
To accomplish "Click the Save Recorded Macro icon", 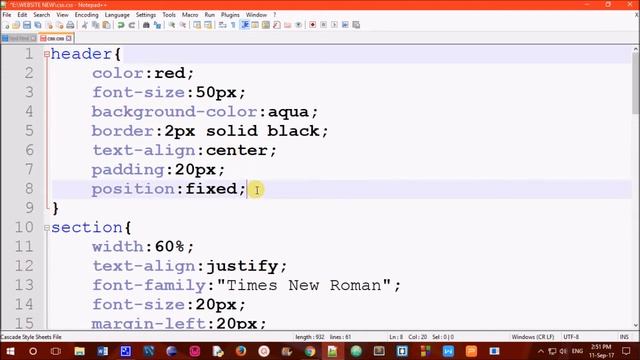I will (x=356, y=25).
